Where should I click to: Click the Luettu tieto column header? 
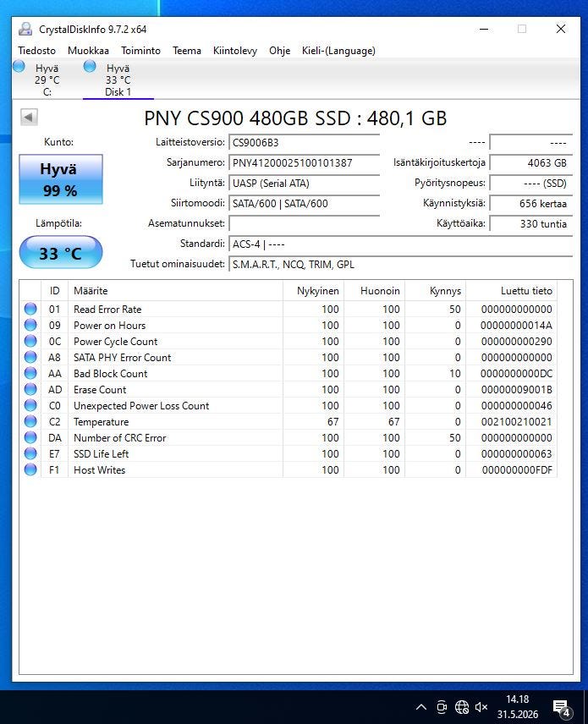coord(511,291)
